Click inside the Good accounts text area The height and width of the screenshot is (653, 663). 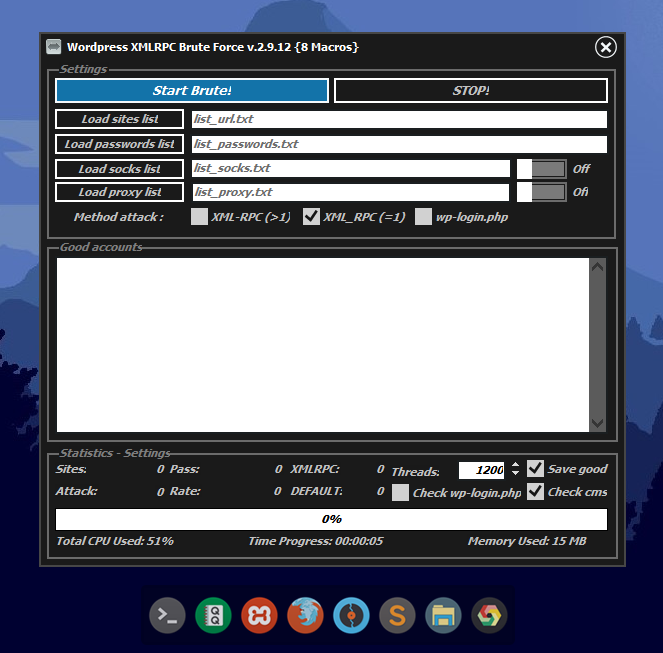[323, 345]
